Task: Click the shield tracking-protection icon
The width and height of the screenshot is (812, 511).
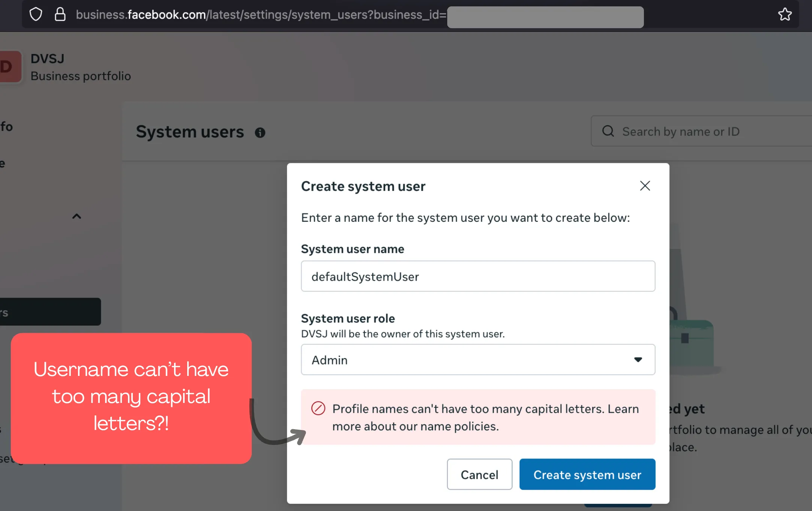Action: (x=36, y=15)
